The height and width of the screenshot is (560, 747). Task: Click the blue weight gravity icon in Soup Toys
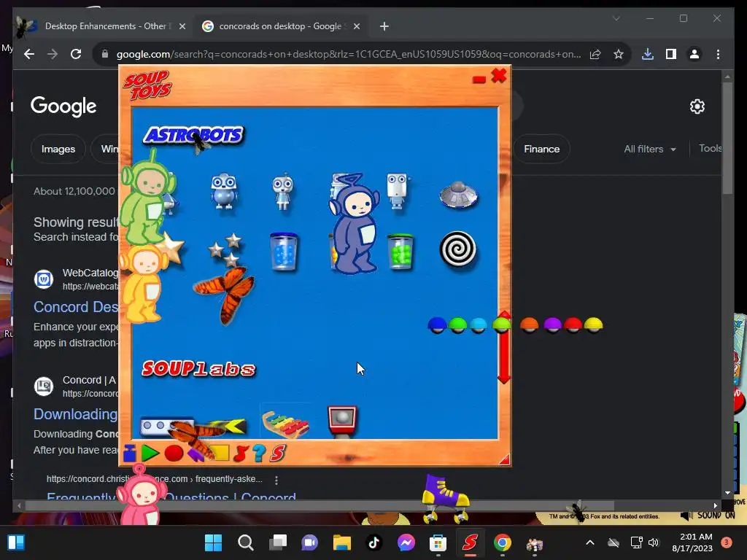pos(130,453)
